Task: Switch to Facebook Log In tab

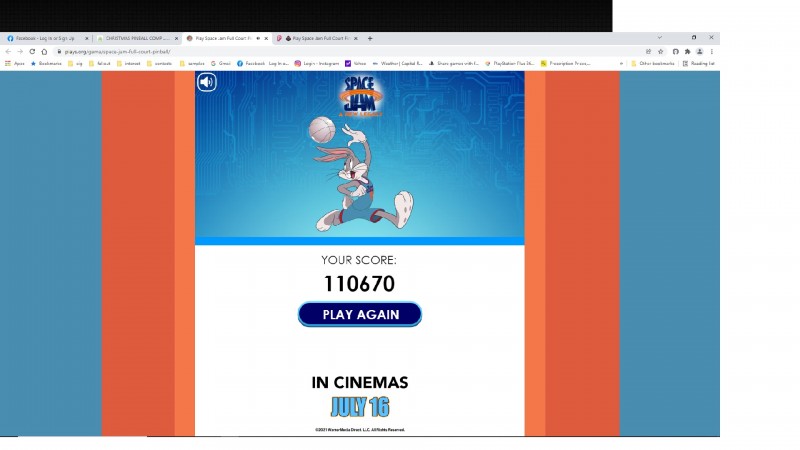Action: click(46, 38)
